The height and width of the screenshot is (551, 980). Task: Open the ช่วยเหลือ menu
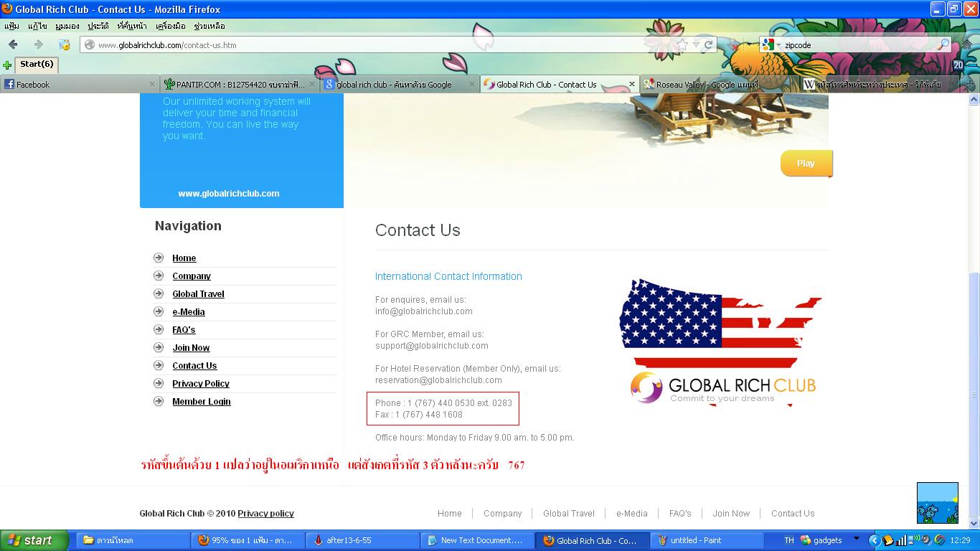(209, 26)
